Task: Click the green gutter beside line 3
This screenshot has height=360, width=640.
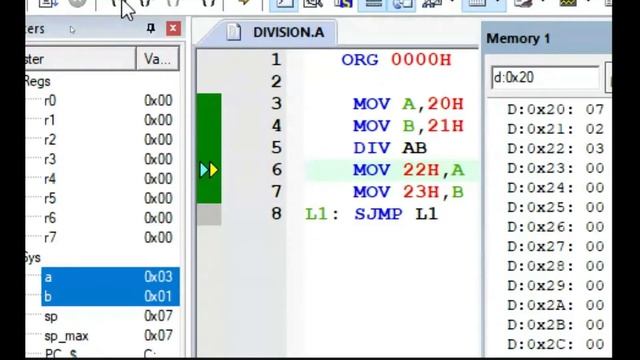Action: (209, 104)
